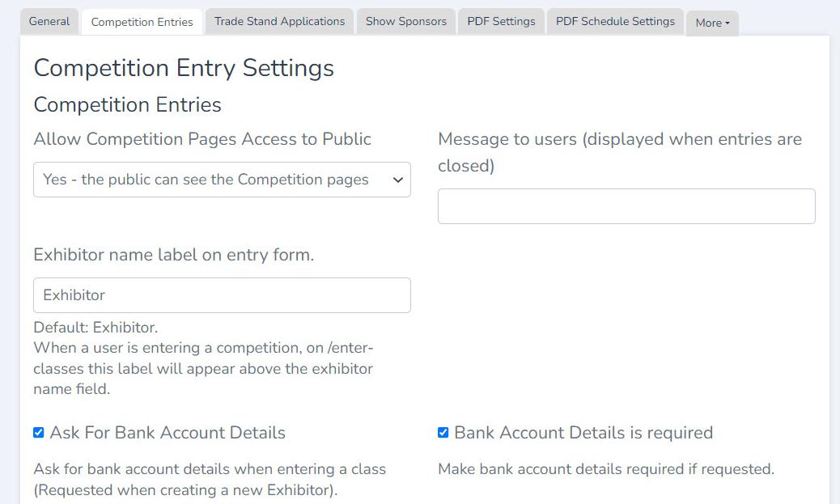
Task: Click the "Bank Account Details is required" label text
Action: [x=583, y=433]
